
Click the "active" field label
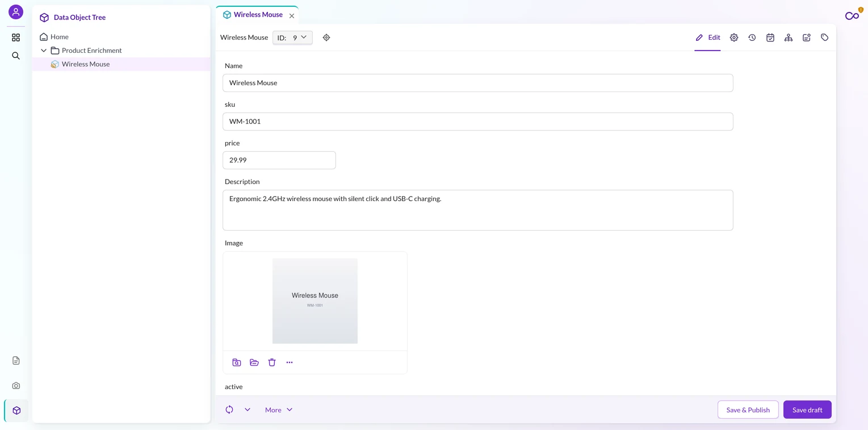[x=234, y=387]
